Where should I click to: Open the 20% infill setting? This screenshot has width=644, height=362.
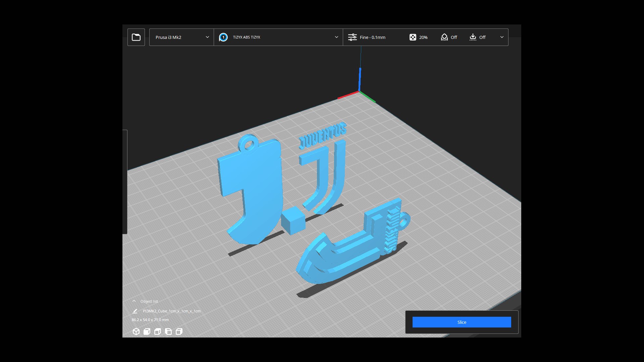pos(418,37)
